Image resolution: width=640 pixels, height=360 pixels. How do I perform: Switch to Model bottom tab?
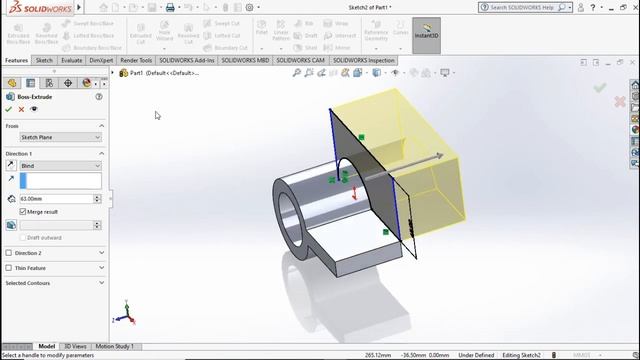tap(47, 346)
